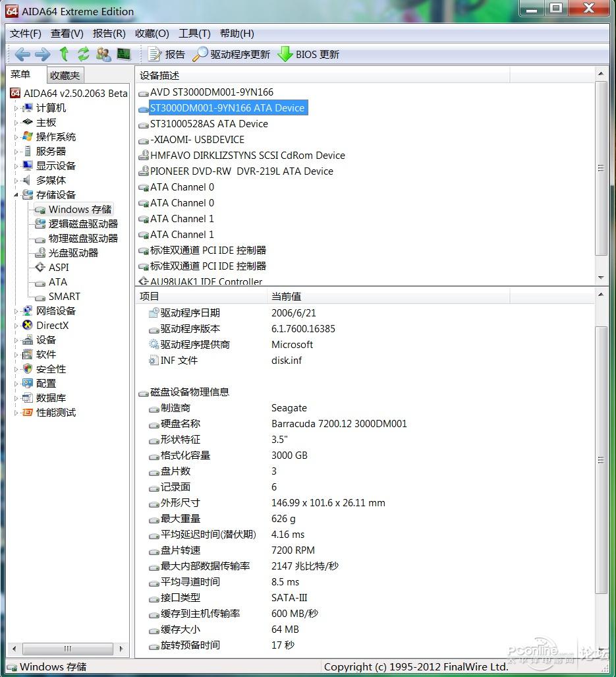
Task: Click the 驱动程序更新 driver update button
Action: [x=231, y=55]
